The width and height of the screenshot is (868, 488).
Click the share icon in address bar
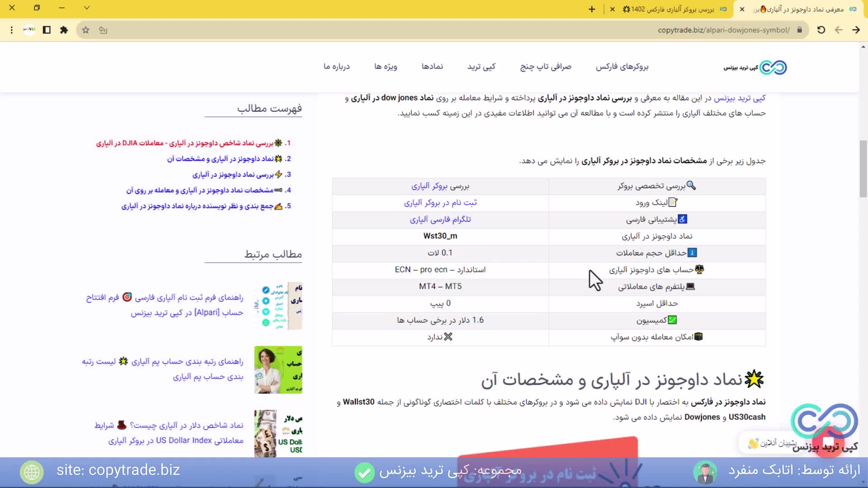pos(103,30)
